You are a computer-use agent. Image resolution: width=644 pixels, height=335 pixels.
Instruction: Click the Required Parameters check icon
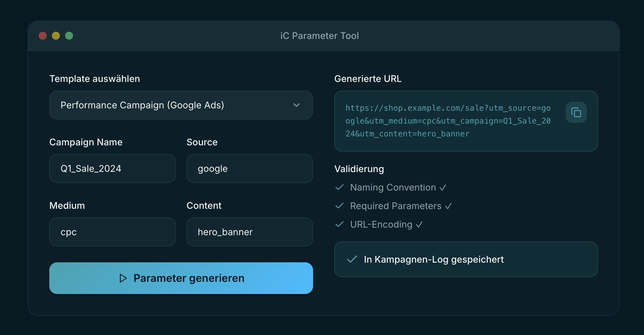pos(340,206)
